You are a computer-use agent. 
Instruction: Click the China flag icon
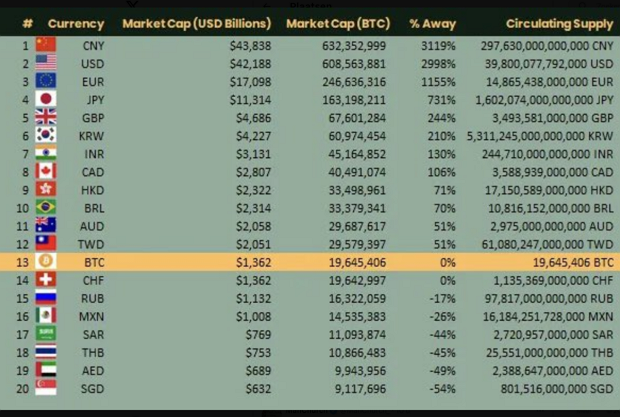pos(45,45)
